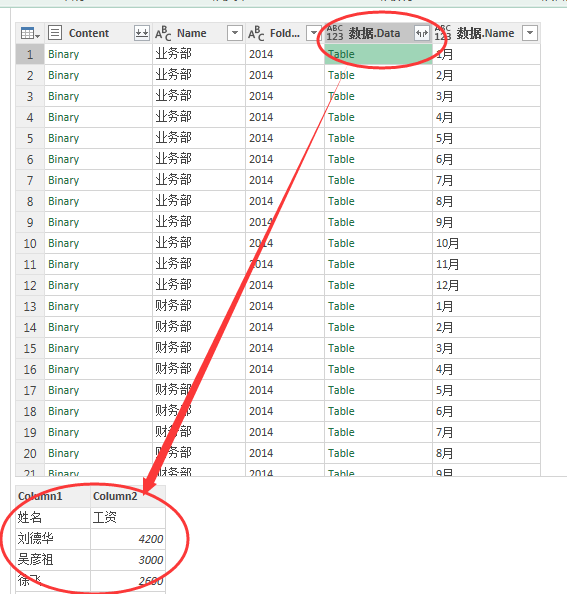The height and width of the screenshot is (594, 567).
Task: Open the Table link in row 14
Action: tap(341, 327)
